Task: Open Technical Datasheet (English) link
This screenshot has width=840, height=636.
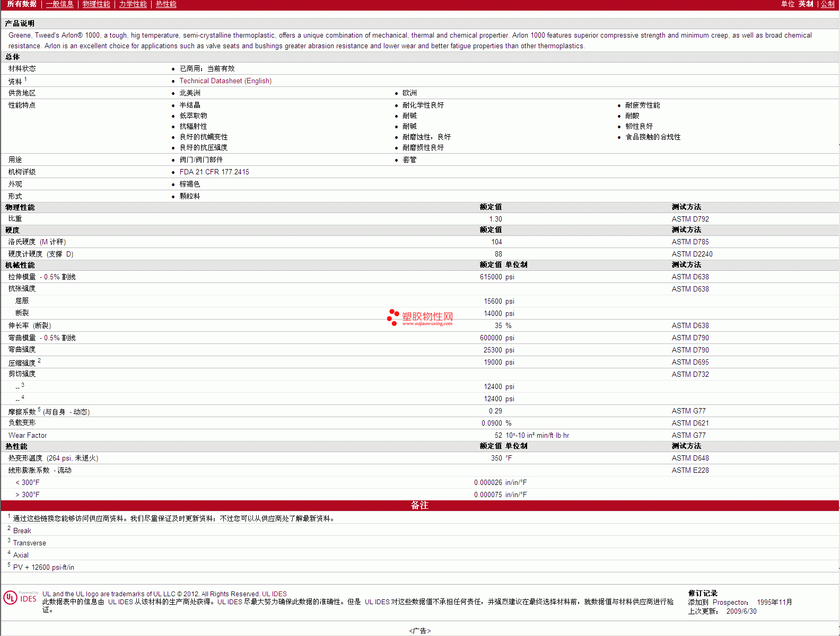Action: [225, 81]
